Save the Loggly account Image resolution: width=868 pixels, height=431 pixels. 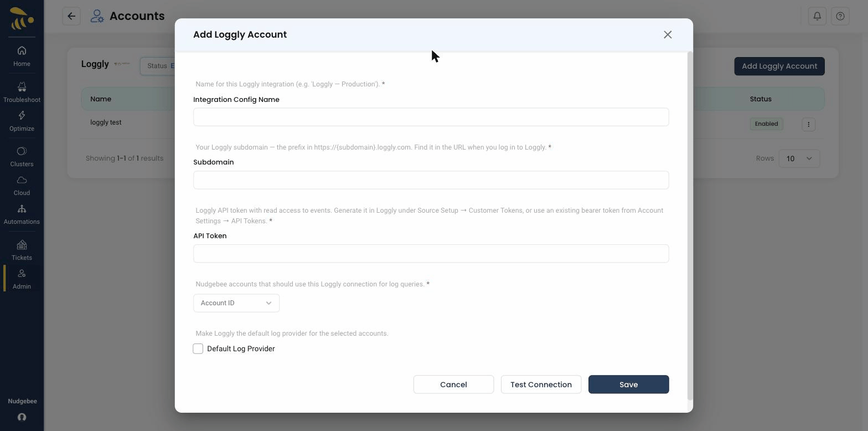628,384
